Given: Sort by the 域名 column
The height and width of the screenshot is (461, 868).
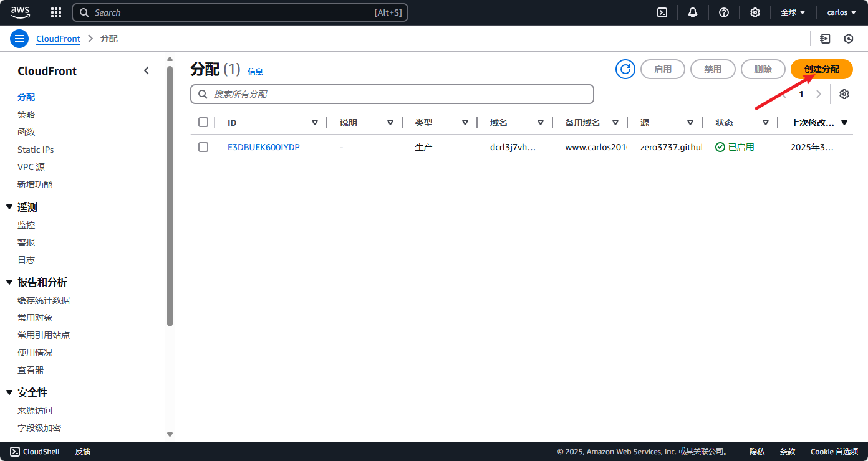Looking at the screenshot, I should click(x=541, y=123).
